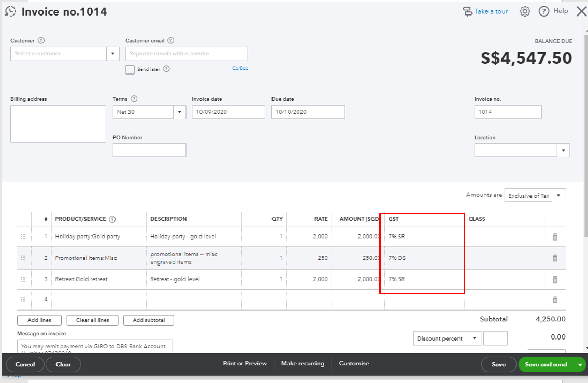
Task: Click the drag handle on line 2
Action: tap(23, 258)
